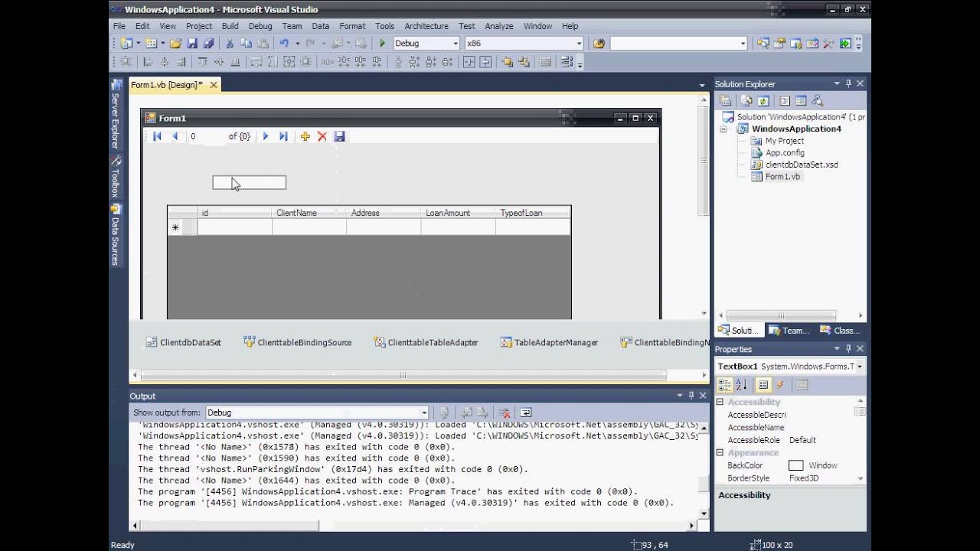The image size is (980, 551).
Task: Open the Toolbox side tab
Action: pos(116,178)
